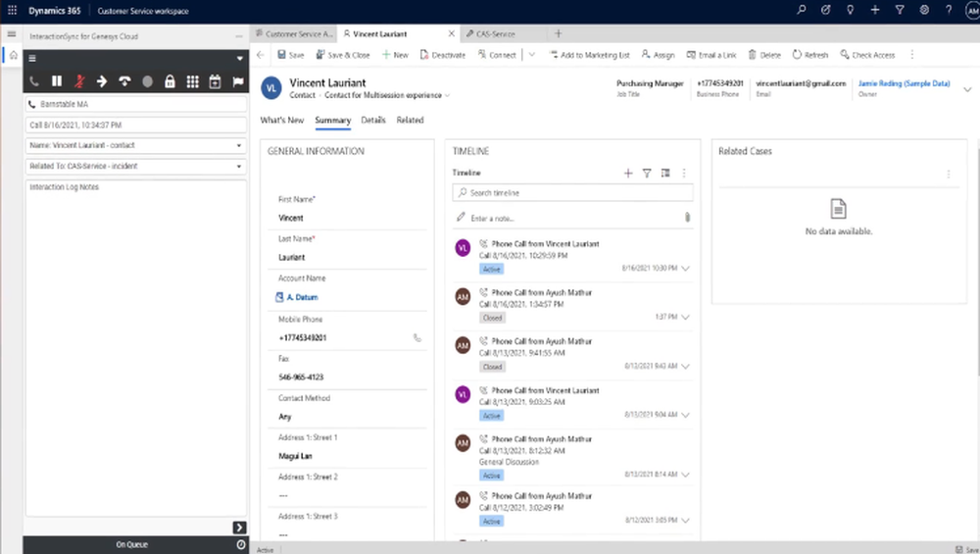Click the home icon in left rail
980x554 pixels.
coord(13,55)
